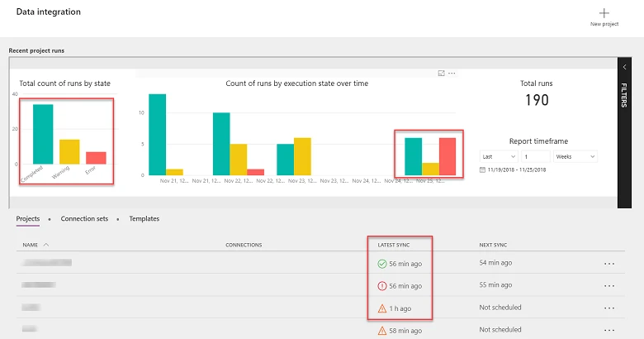Expand the Filters pane chevron
Image resolution: width=644 pixels, height=339 pixels.
click(624, 67)
